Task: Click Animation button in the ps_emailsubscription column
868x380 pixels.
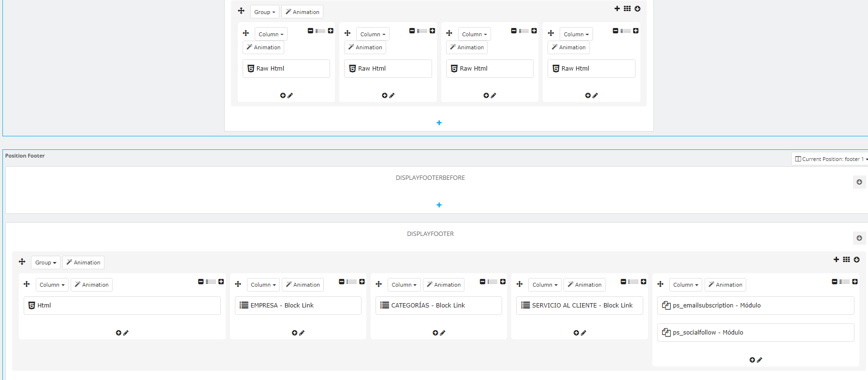Action: pos(725,285)
